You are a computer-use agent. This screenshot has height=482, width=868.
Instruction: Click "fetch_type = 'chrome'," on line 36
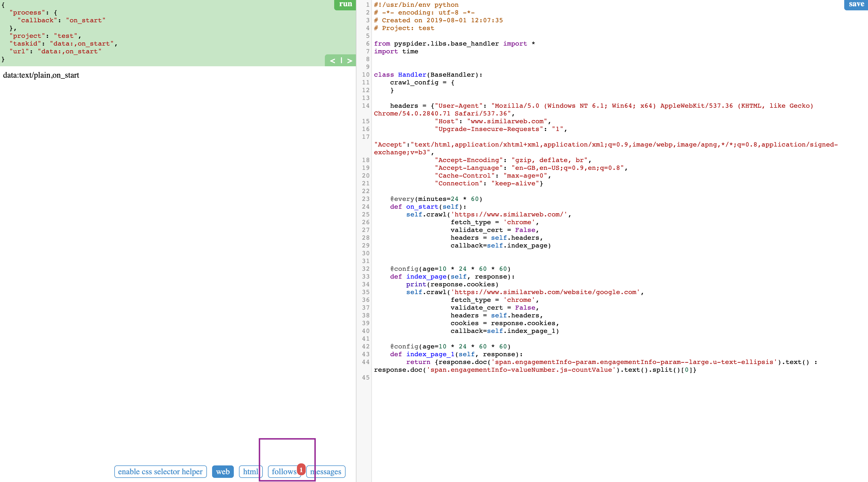tap(495, 300)
